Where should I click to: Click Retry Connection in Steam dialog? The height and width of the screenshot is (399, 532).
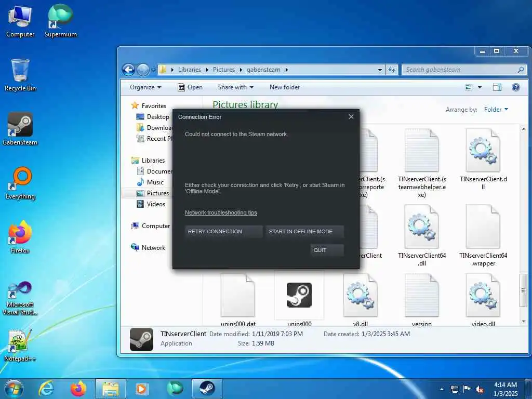(223, 231)
